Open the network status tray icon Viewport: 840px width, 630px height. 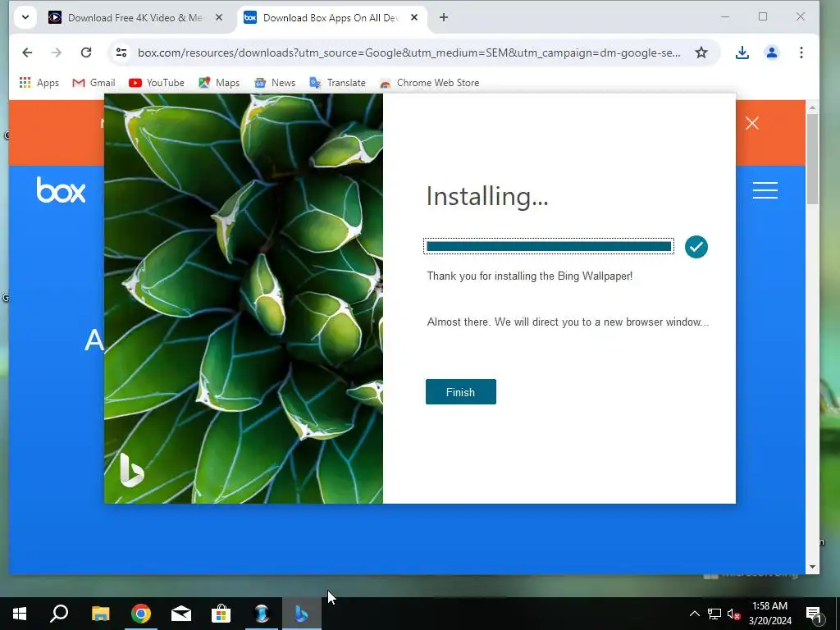(714, 614)
